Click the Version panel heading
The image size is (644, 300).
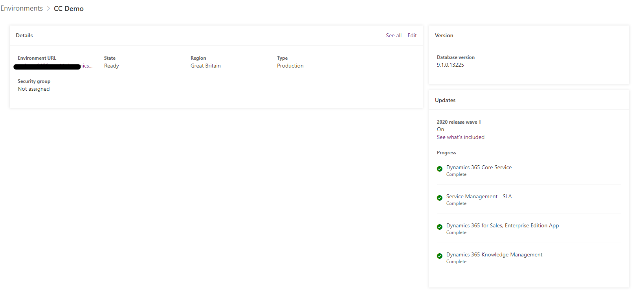point(444,35)
